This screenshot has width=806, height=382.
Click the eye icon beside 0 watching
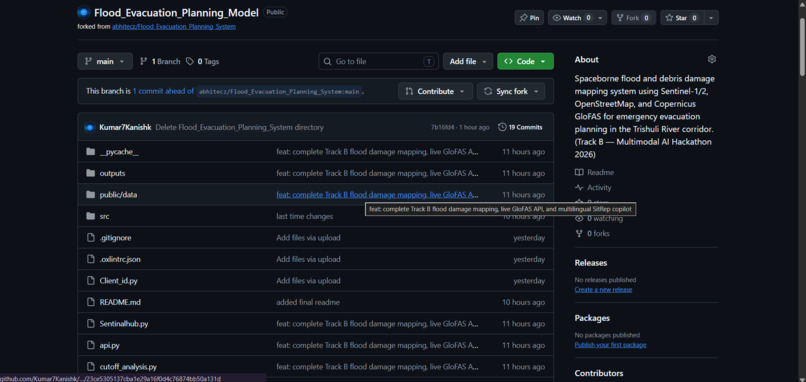(579, 219)
